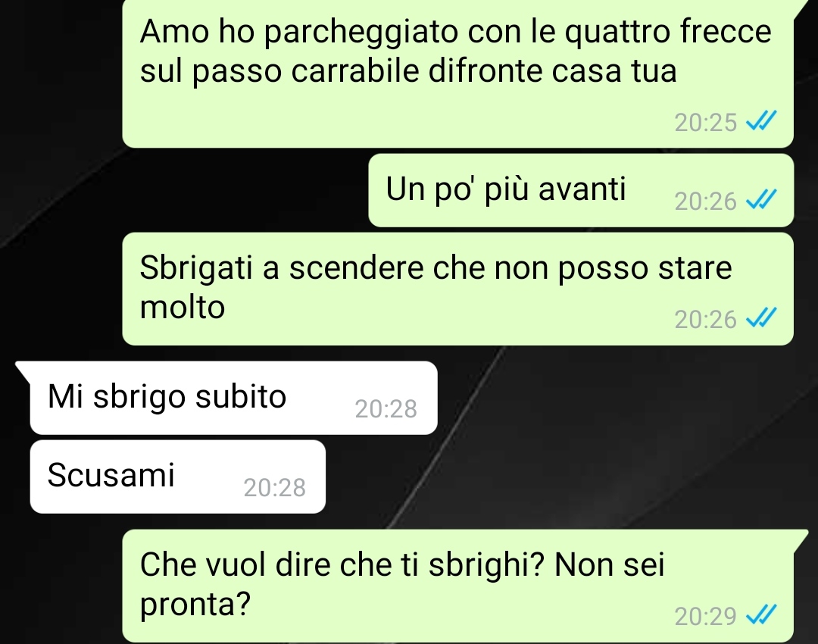Select the 'Amo ho parcheggiato' message bubble
Image resolution: width=818 pixels, height=644 pixels.
[x=458, y=73]
